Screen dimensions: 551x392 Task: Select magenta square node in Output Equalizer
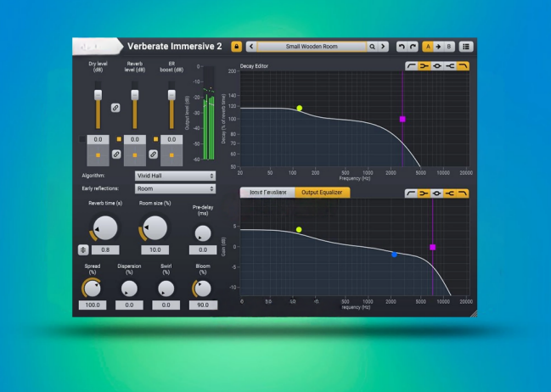pyautogui.click(x=433, y=247)
